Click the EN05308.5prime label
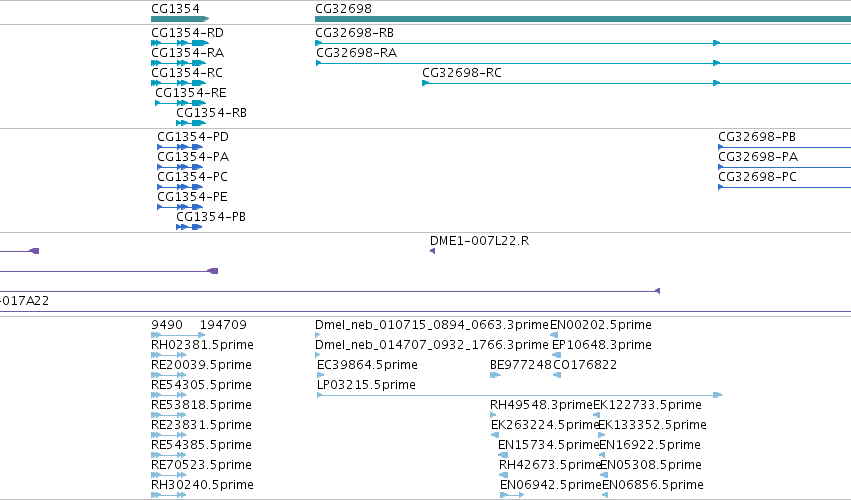Viewport: 851px width, 500px height. [651, 466]
